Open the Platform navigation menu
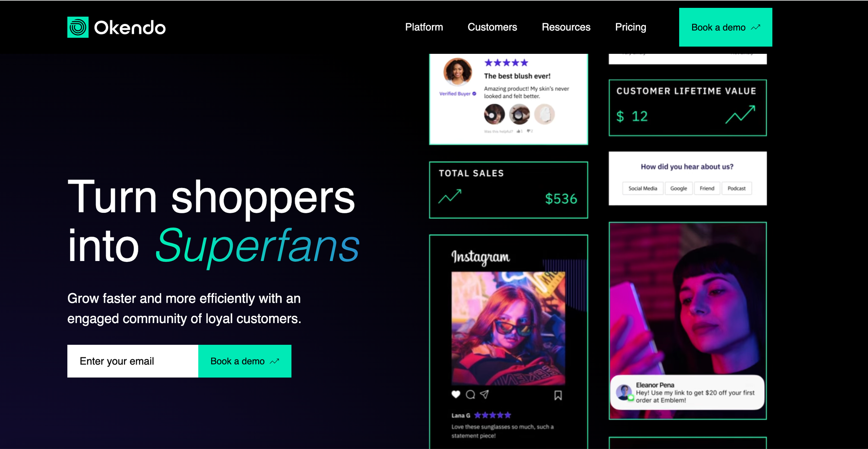Screen dimensions: 868x449 click(x=424, y=27)
